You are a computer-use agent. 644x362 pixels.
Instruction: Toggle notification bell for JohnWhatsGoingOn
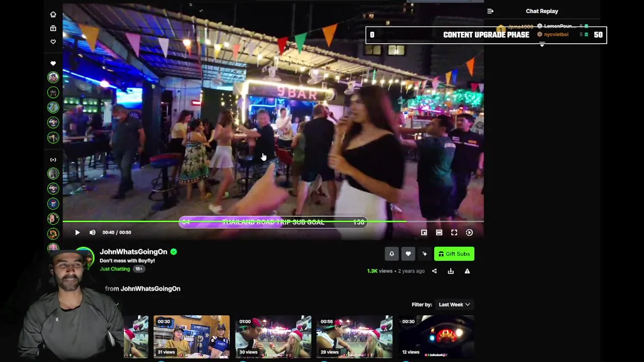391,254
